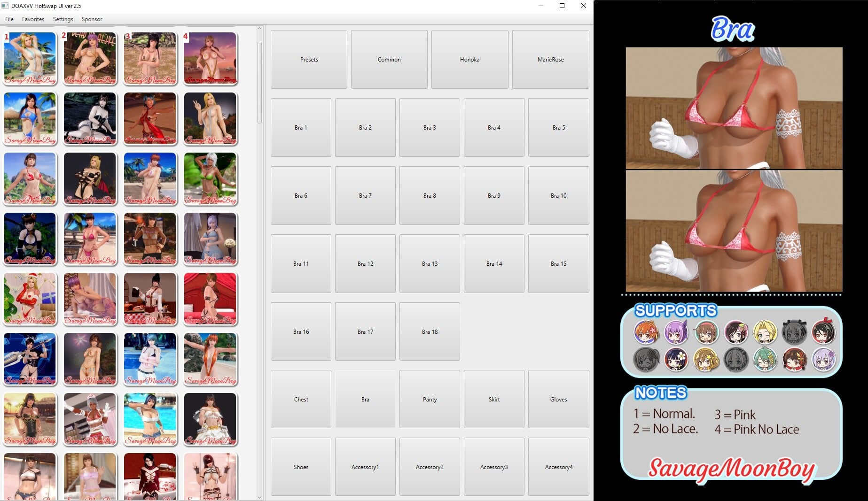Viewport: 868px width, 501px height.
Task: Switch to the Bra slot
Action: pos(365,399)
